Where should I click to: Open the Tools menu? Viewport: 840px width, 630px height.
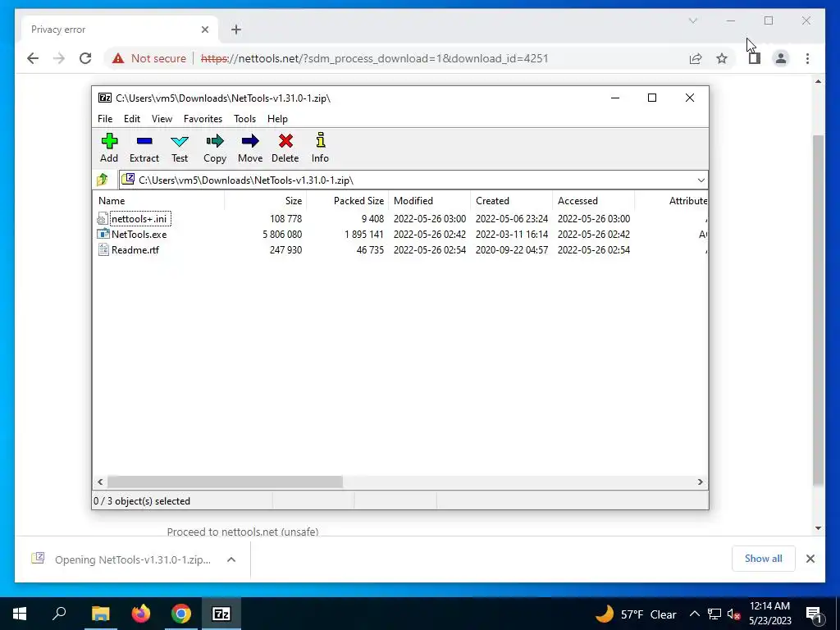[244, 119]
